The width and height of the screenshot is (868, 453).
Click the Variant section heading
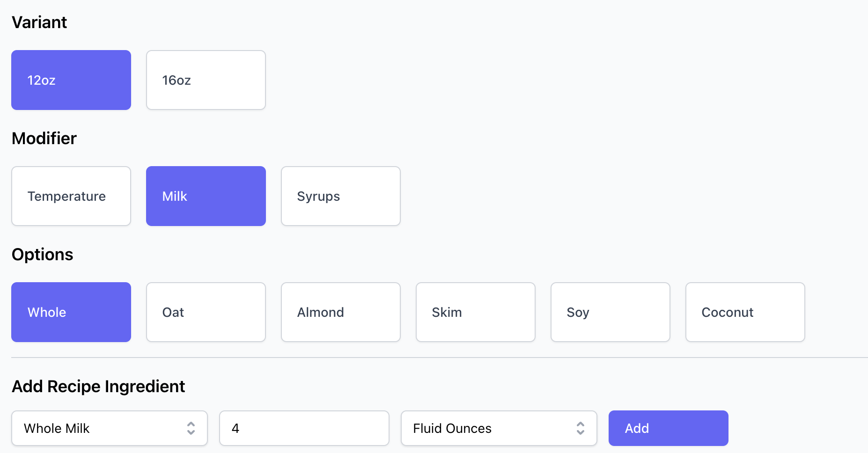[39, 22]
